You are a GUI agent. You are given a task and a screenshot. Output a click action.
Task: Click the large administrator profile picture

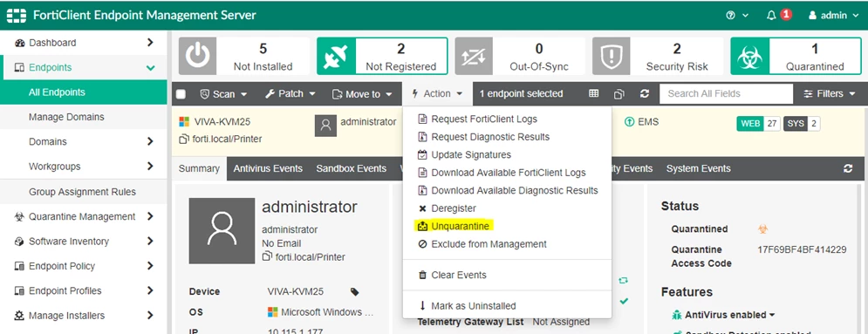point(222,230)
